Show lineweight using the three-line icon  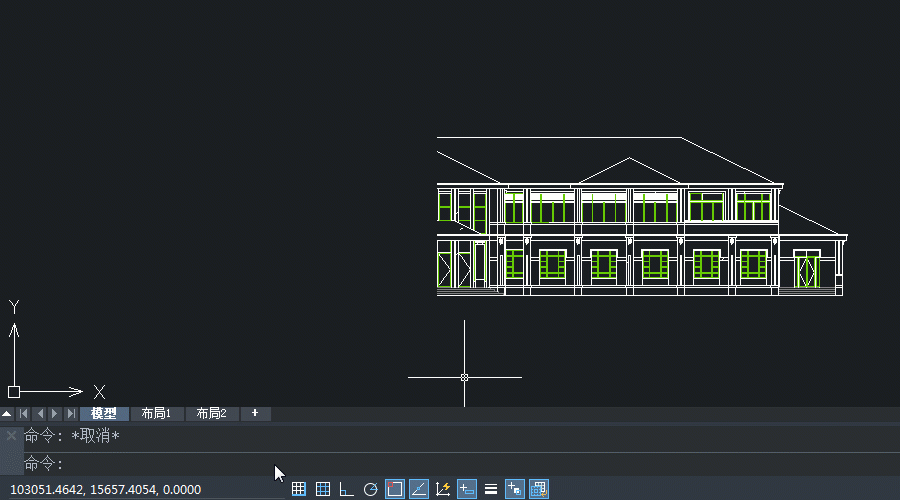point(491,489)
